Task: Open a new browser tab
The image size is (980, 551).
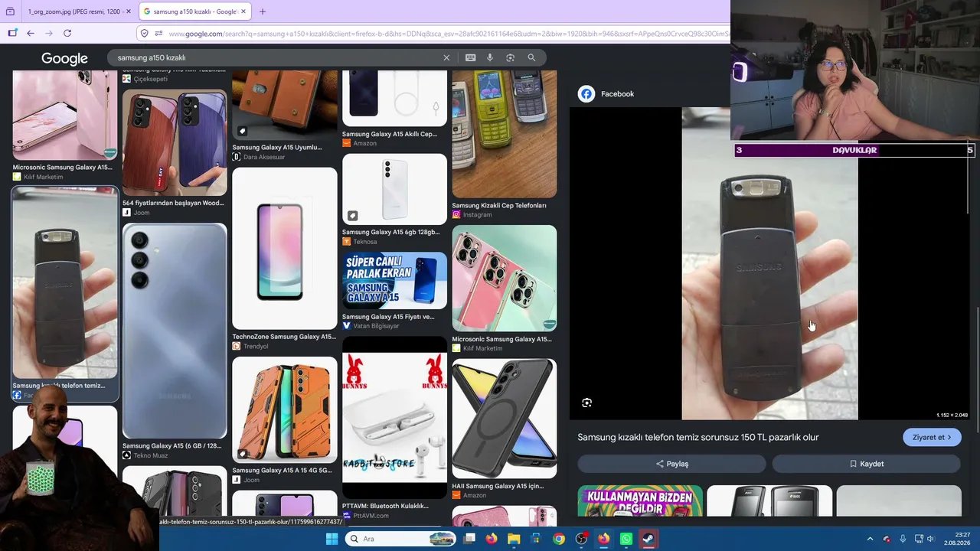Action: pos(263,11)
